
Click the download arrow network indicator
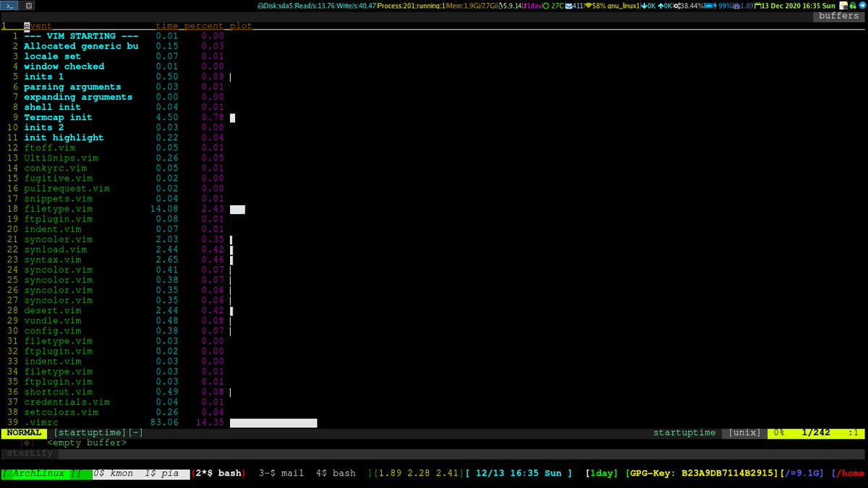point(644,5)
